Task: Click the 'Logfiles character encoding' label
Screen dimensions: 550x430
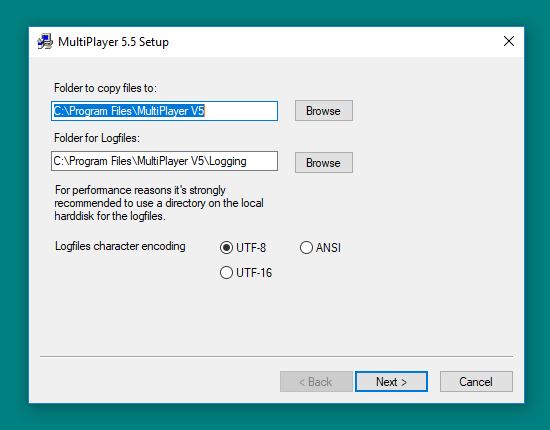Action: pyautogui.click(x=120, y=246)
